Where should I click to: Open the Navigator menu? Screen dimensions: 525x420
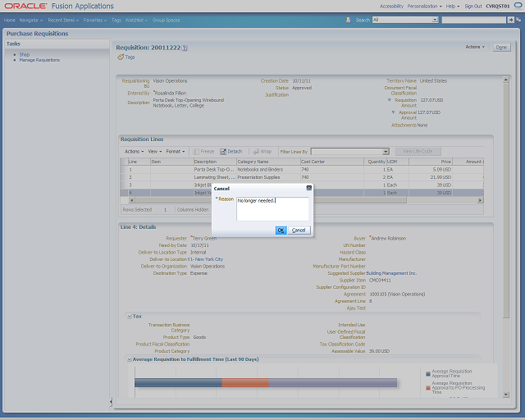click(31, 20)
